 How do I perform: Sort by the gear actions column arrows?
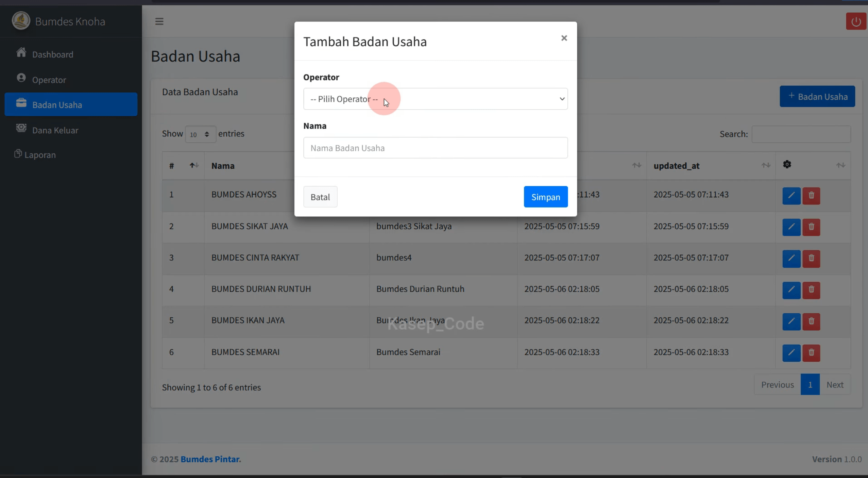tap(840, 165)
